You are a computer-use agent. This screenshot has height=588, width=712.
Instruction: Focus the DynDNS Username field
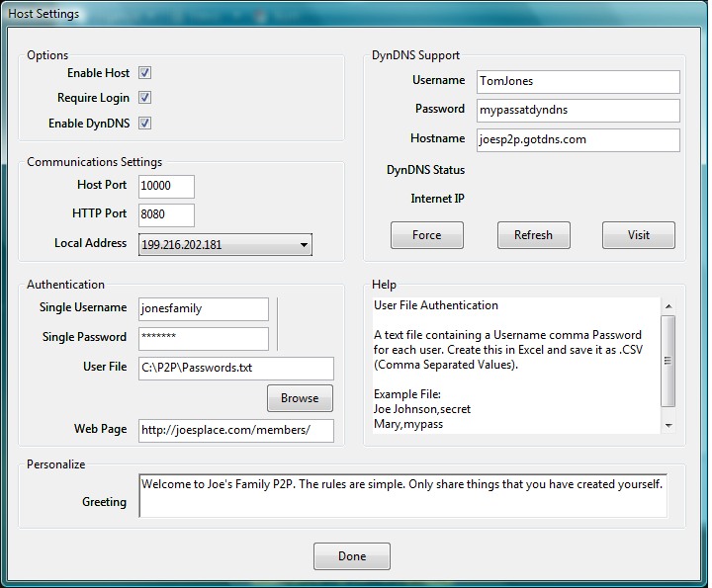point(578,82)
